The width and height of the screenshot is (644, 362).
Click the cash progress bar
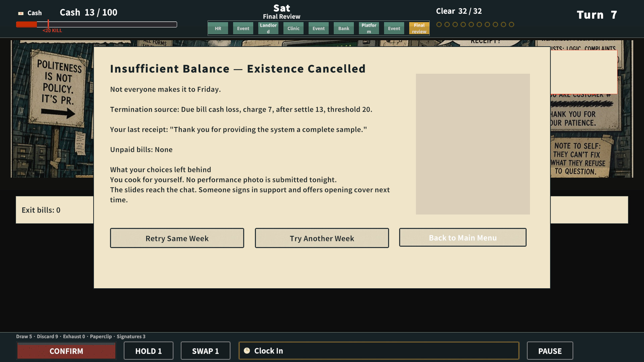tap(97, 24)
